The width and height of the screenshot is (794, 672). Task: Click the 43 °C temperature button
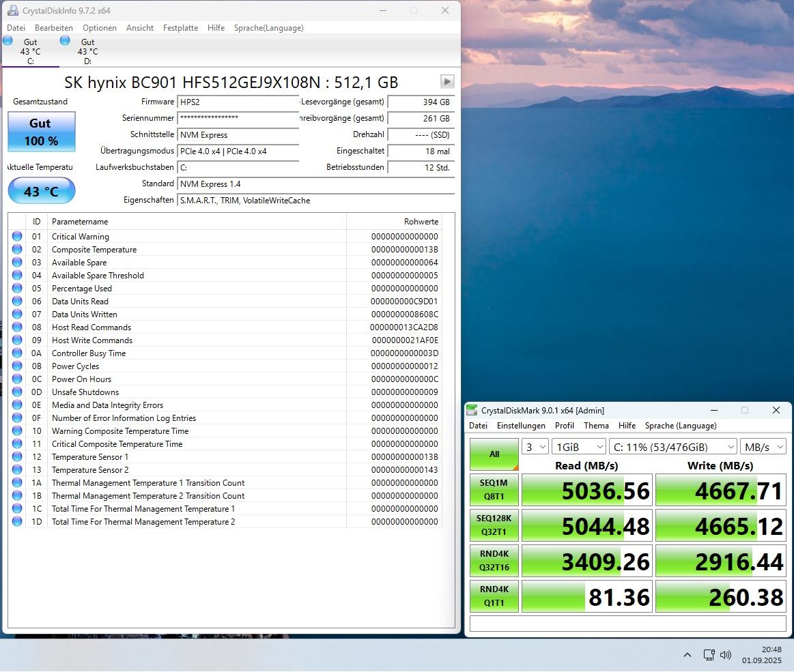point(42,191)
